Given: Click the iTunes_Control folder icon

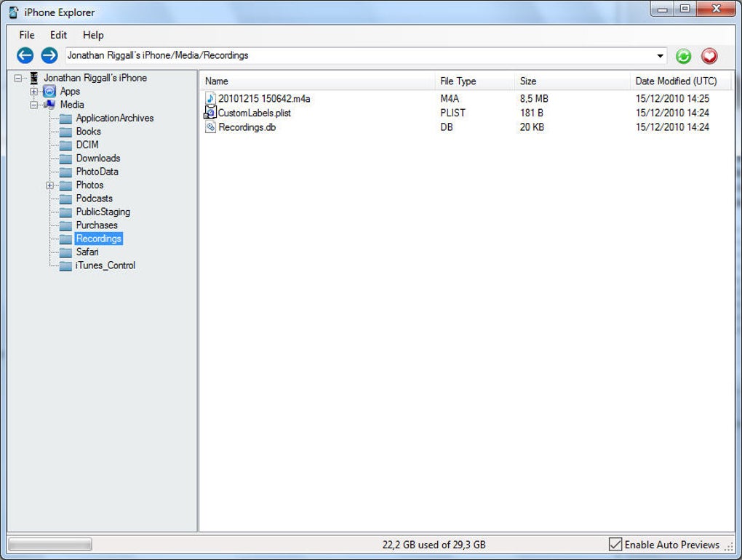Looking at the screenshot, I should point(65,265).
